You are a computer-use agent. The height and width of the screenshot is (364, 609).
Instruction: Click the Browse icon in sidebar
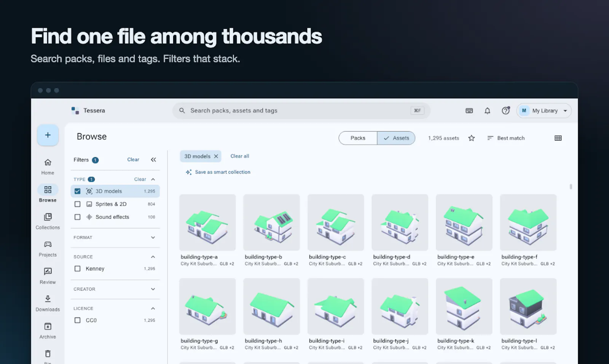coord(48,189)
